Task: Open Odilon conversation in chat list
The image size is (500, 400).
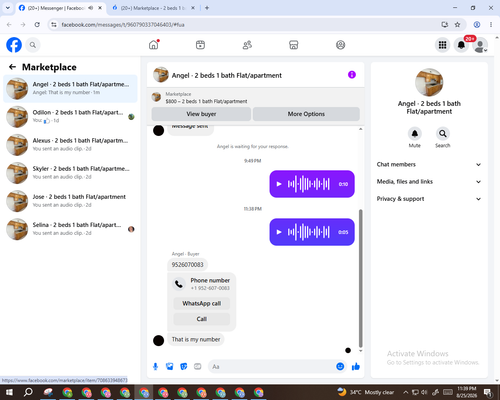Action: coord(70,117)
